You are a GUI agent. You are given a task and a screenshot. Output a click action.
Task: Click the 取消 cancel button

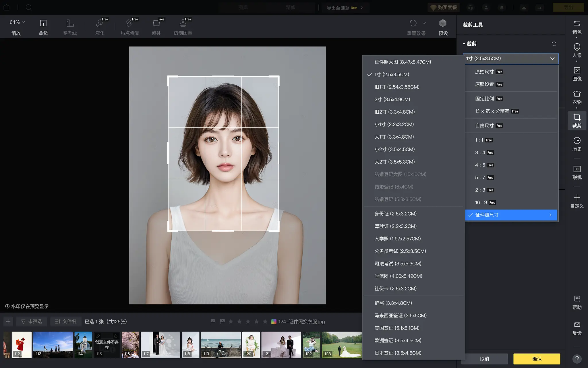pos(484,359)
